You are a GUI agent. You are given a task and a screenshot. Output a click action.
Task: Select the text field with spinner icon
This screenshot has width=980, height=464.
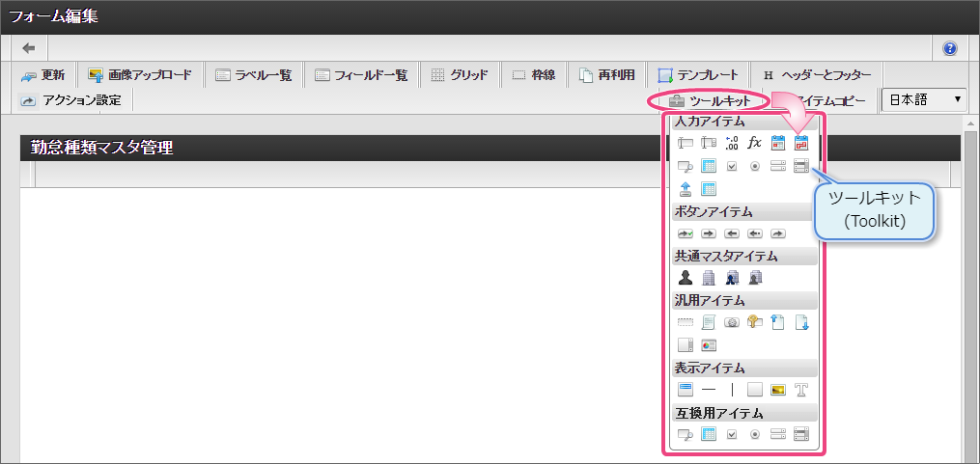709,143
